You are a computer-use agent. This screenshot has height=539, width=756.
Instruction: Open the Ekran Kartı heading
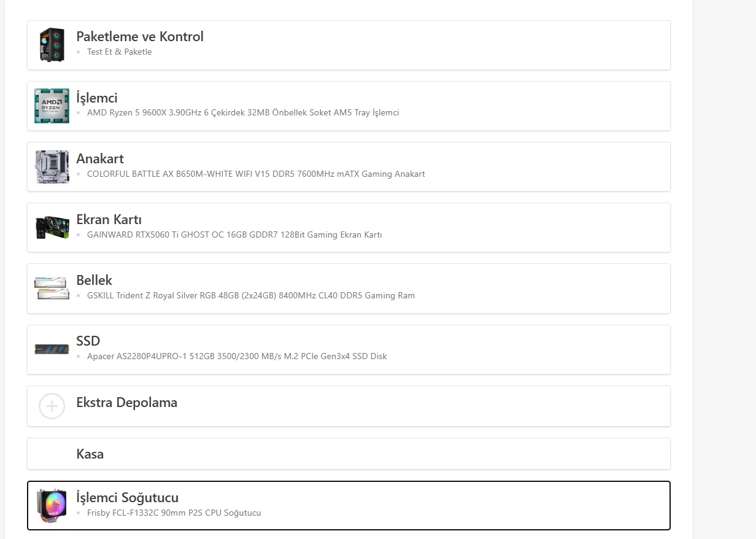[109, 219]
